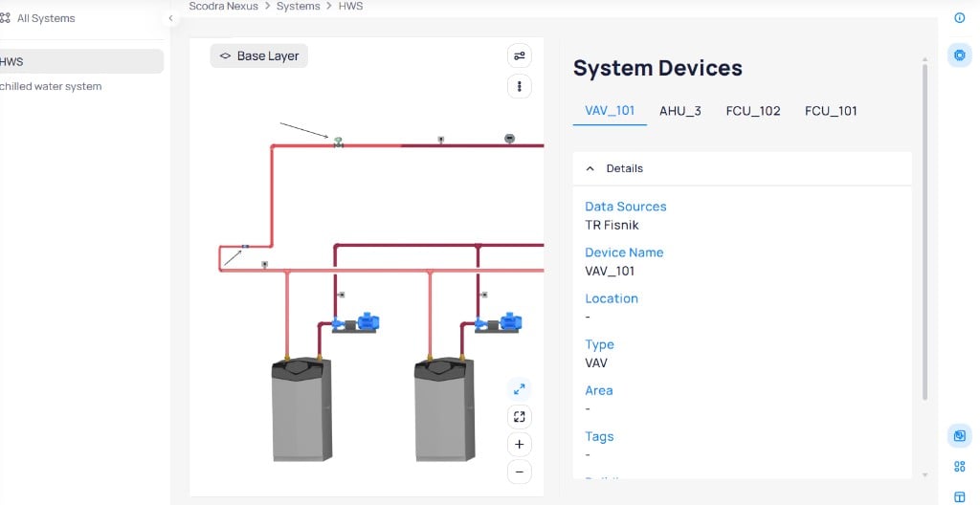
Task: Select HWS in the systems list
Action: pyautogui.click(x=81, y=61)
